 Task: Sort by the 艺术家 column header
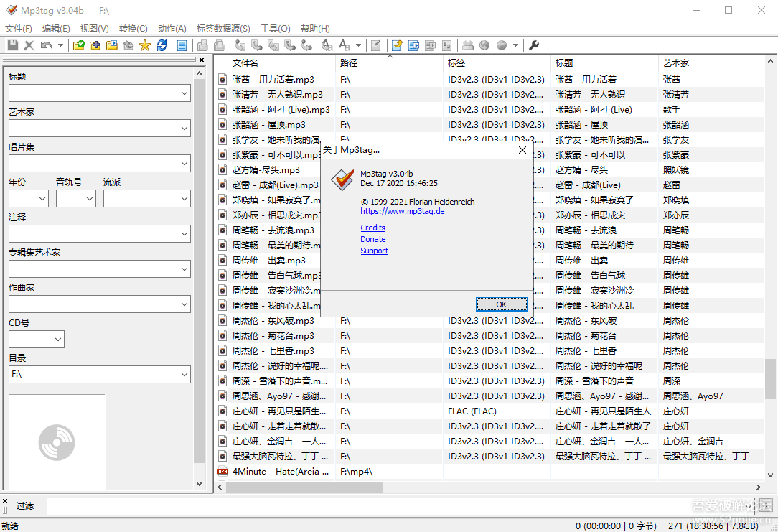click(x=712, y=63)
